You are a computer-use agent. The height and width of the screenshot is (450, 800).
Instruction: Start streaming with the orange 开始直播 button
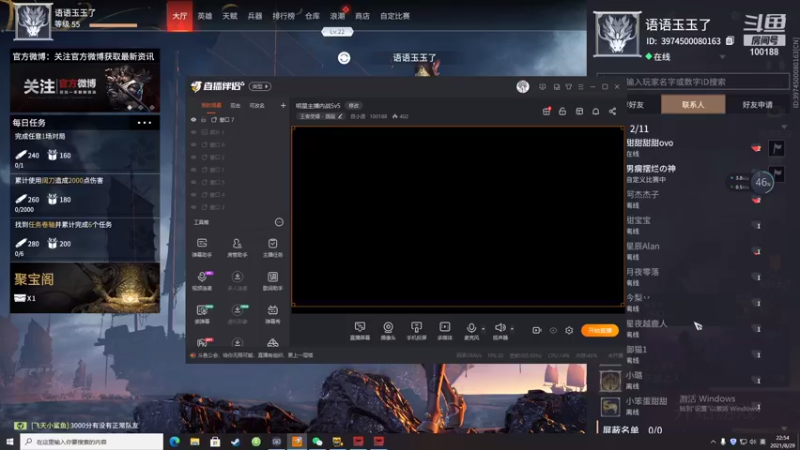[x=600, y=331]
